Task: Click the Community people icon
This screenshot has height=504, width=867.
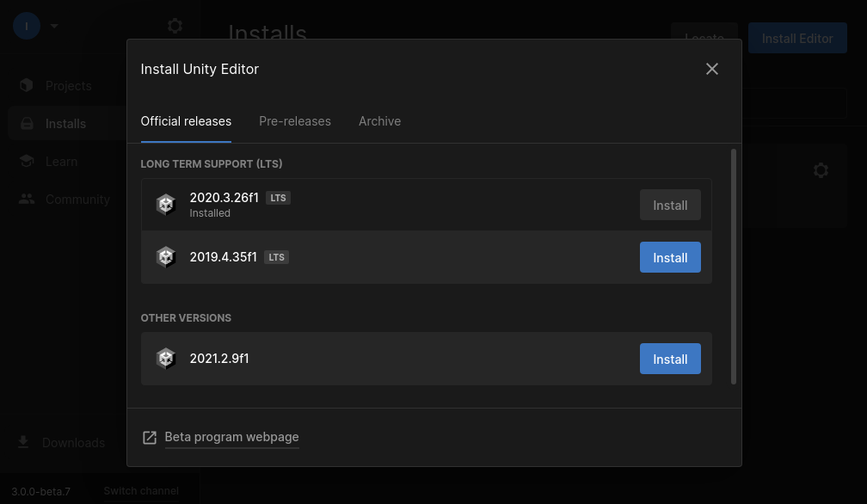Action: click(27, 199)
